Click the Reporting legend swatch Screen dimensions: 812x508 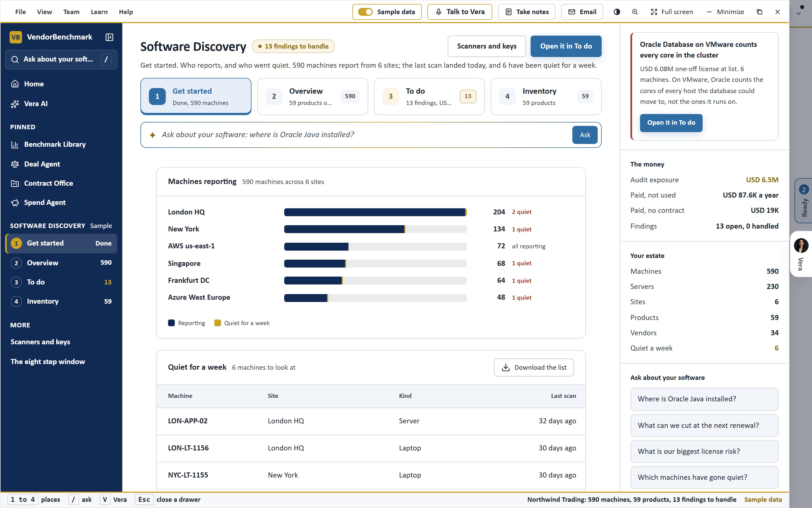tap(171, 323)
